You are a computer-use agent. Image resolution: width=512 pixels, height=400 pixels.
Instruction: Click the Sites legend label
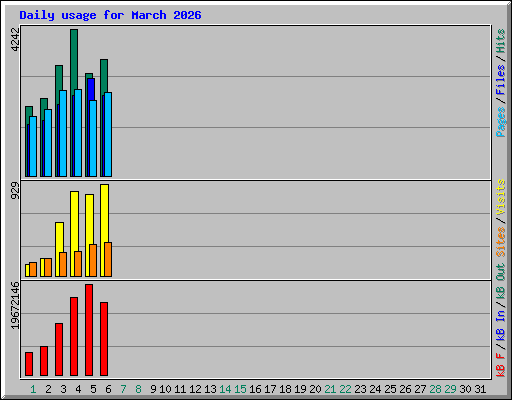click(x=500, y=242)
